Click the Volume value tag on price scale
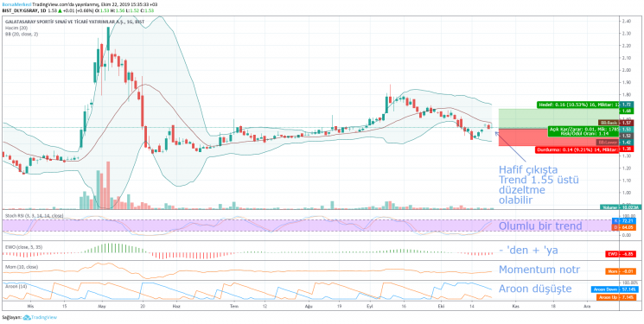This screenshot has height=324, width=644. [621, 207]
